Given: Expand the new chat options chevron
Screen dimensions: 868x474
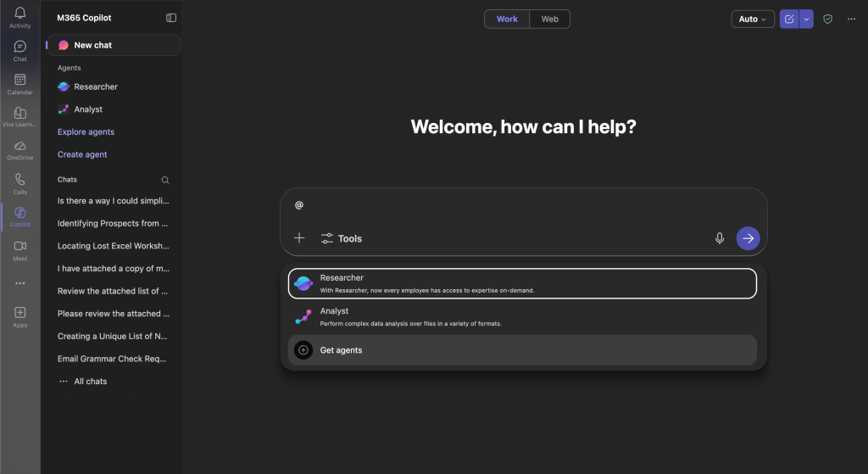Looking at the screenshot, I should point(806,19).
